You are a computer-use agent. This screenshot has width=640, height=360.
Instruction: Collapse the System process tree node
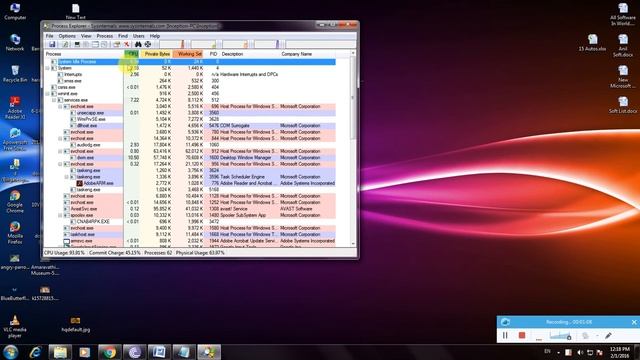tap(48, 68)
